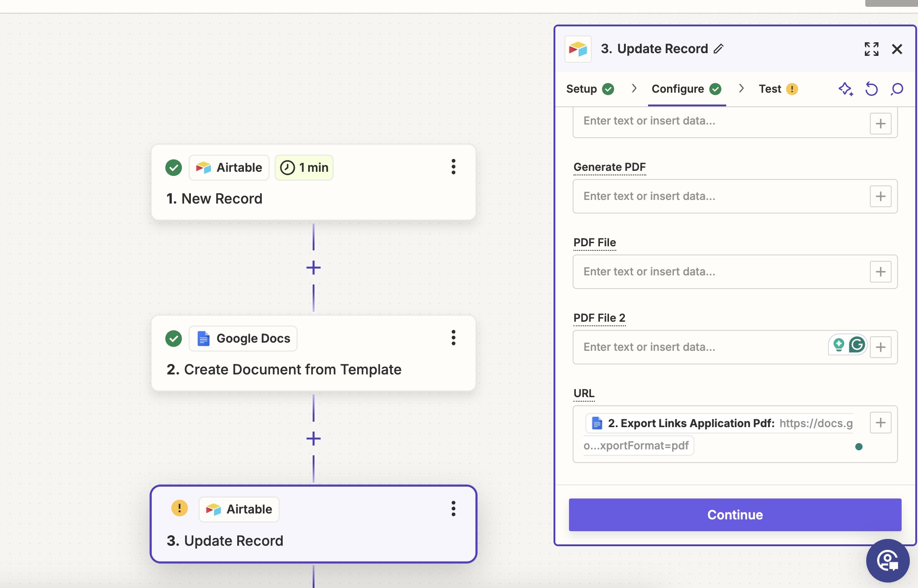The image size is (918, 588).
Task: Click the Continue button
Action: tap(735, 515)
